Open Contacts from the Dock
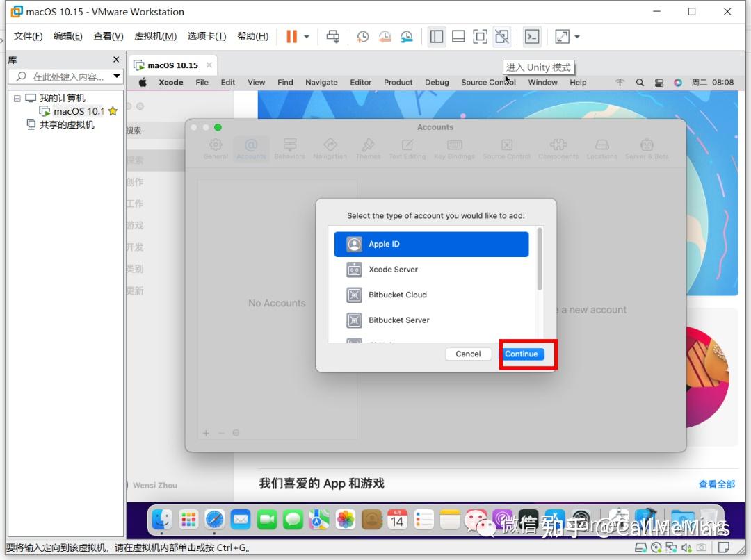 (371, 519)
